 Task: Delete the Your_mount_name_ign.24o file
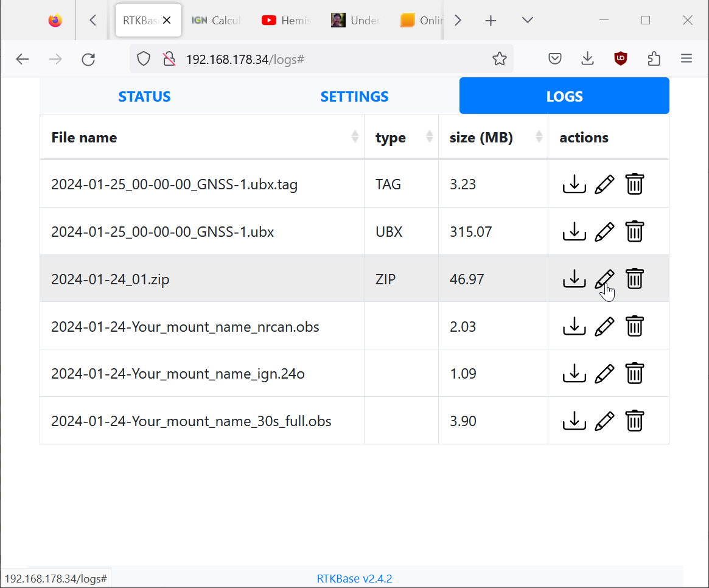coord(634,373)
